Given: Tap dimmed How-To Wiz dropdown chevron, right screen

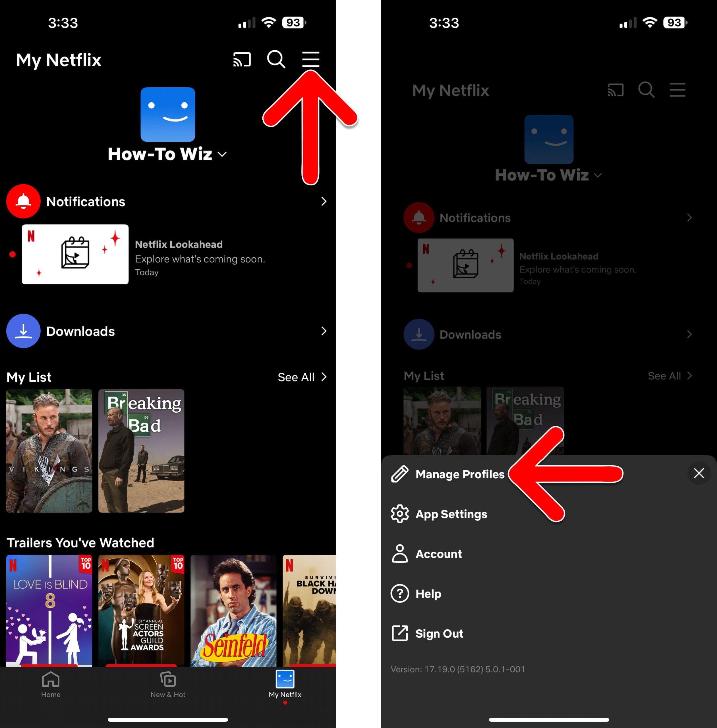Looking at the screenshot, I should point(598,175).
